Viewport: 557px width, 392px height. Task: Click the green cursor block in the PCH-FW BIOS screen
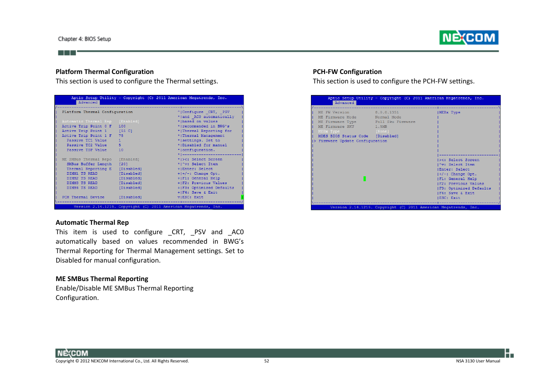[x=365, y=179]
